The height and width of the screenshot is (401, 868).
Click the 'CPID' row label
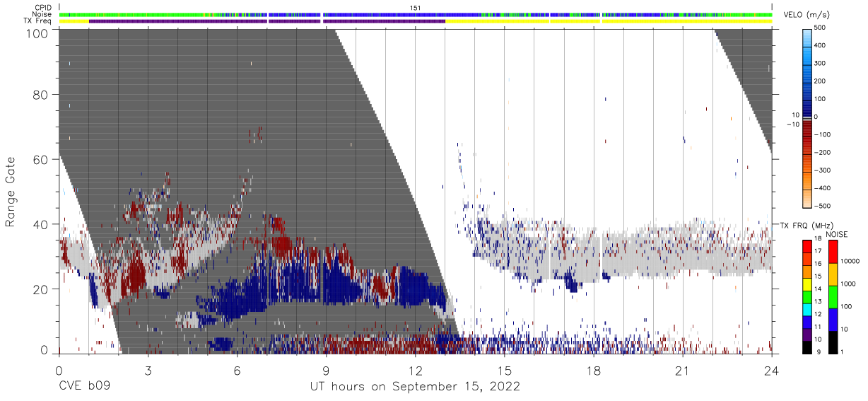[44, 8]
